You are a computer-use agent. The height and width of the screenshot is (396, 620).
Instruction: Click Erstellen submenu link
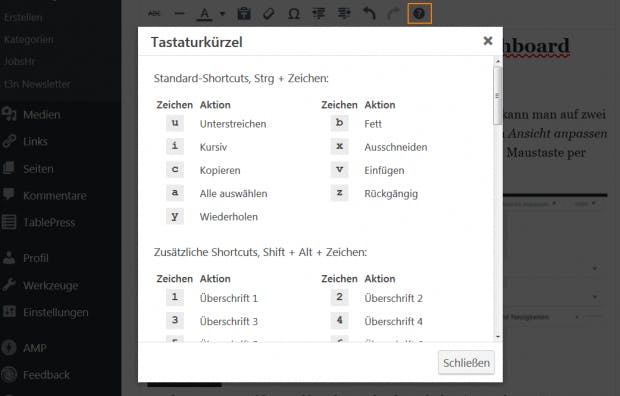click(x=23, y=18)
